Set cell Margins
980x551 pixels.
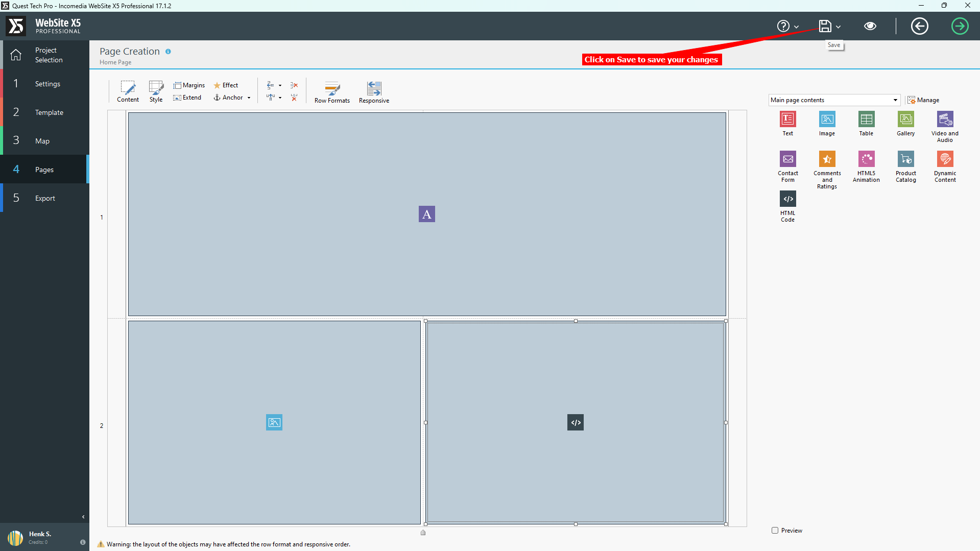(x=189, y=85)
